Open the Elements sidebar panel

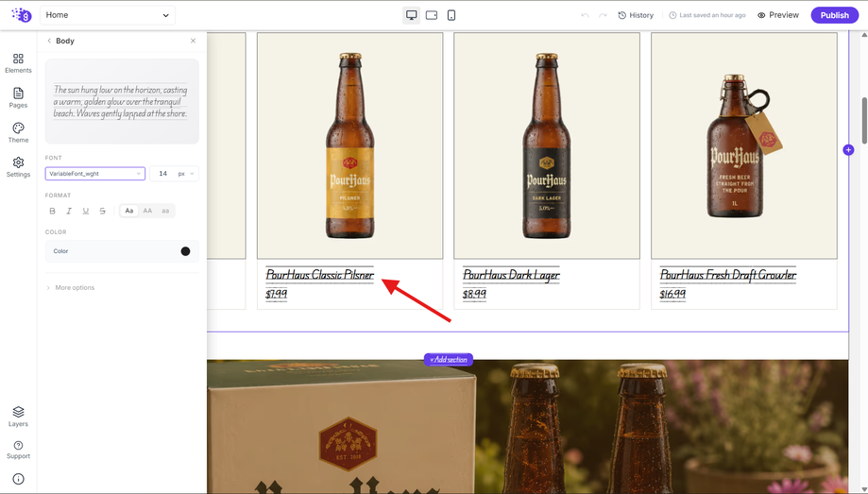point(18,63)
